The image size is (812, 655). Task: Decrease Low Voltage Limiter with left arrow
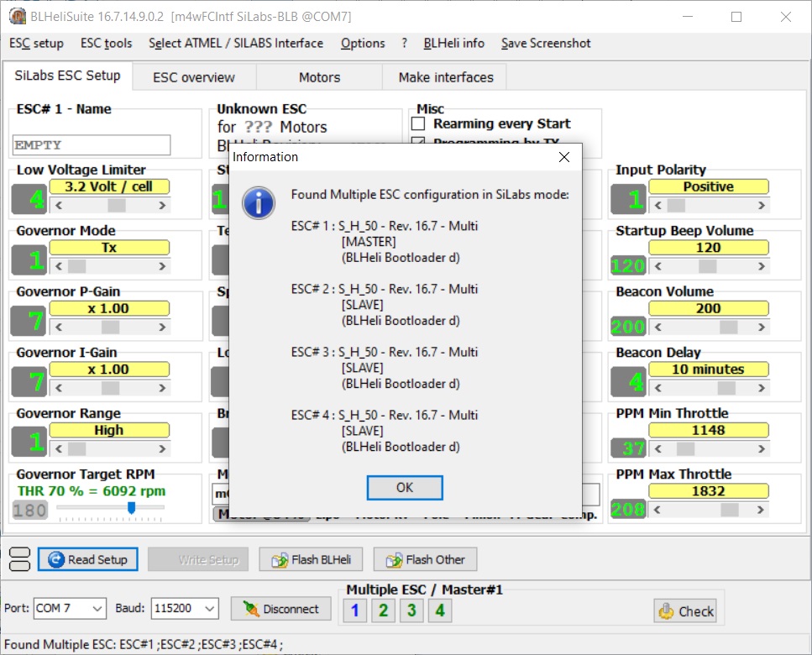coord(59,206)
